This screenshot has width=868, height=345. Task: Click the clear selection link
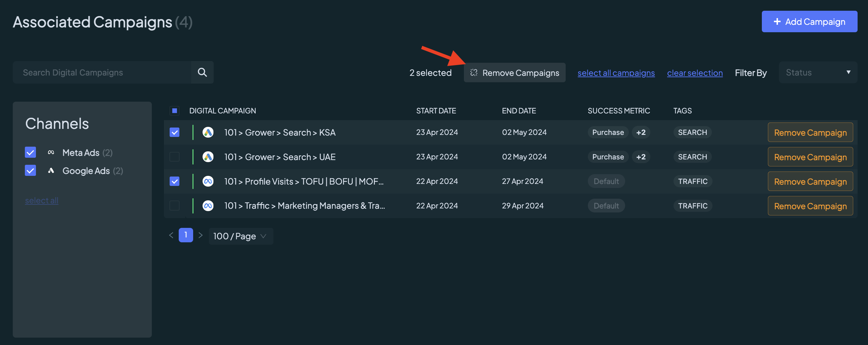click(695, 73)
